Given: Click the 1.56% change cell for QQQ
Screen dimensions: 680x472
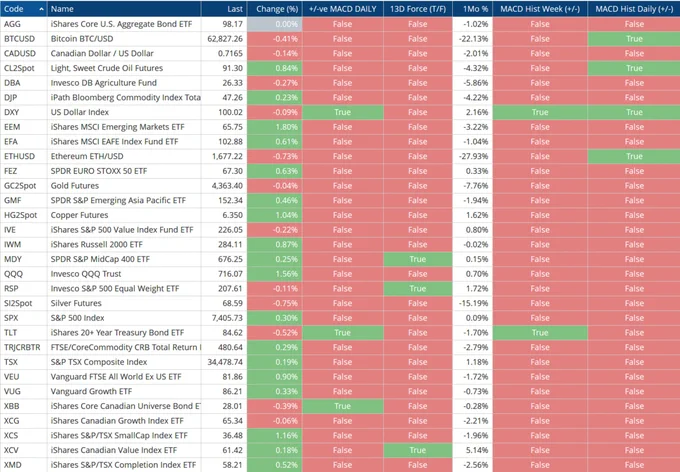Looking at the screenshot, I should click(x=275, y=274).
